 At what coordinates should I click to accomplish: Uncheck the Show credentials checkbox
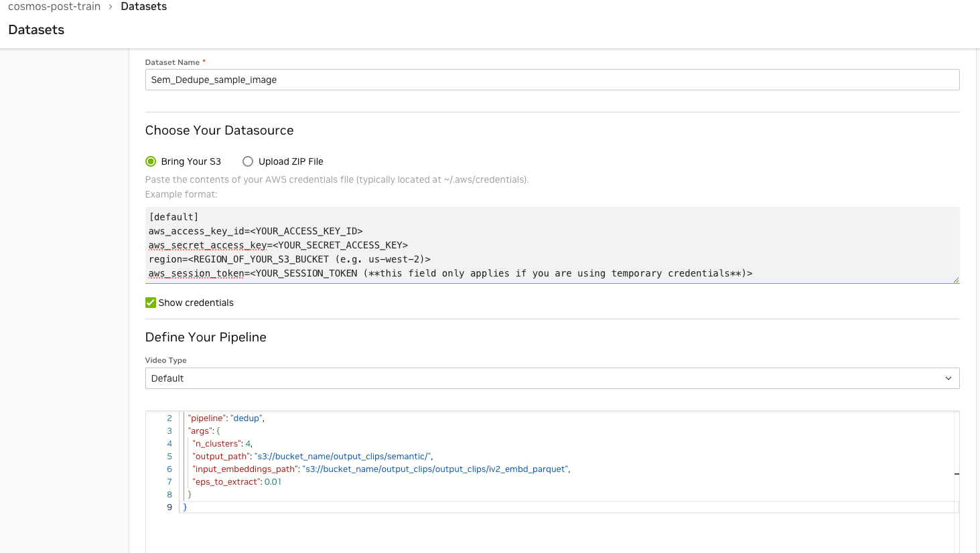pyautogui.click(x=150, y=303)
